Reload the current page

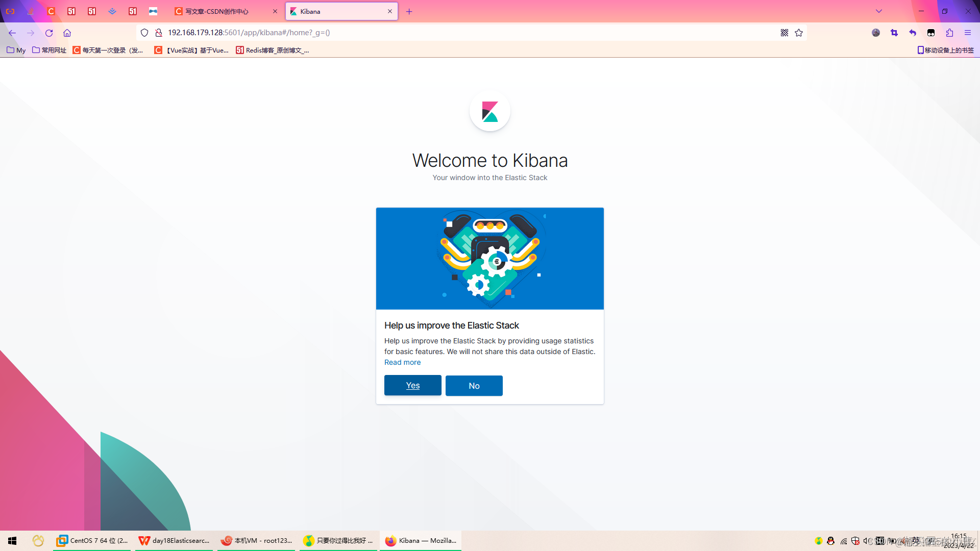pyautogui.click(x=49, y=33)
